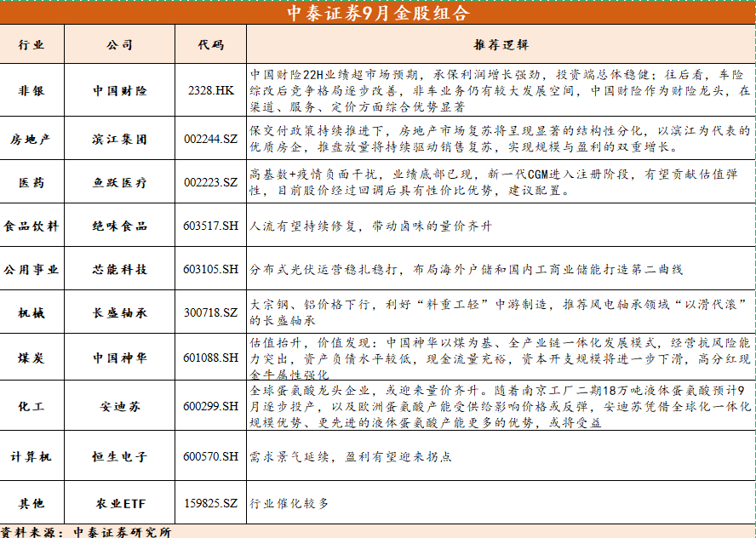Click the code 600570.SH
The width and height of the screenshot is (756, 538).
[x=210, y=456]
